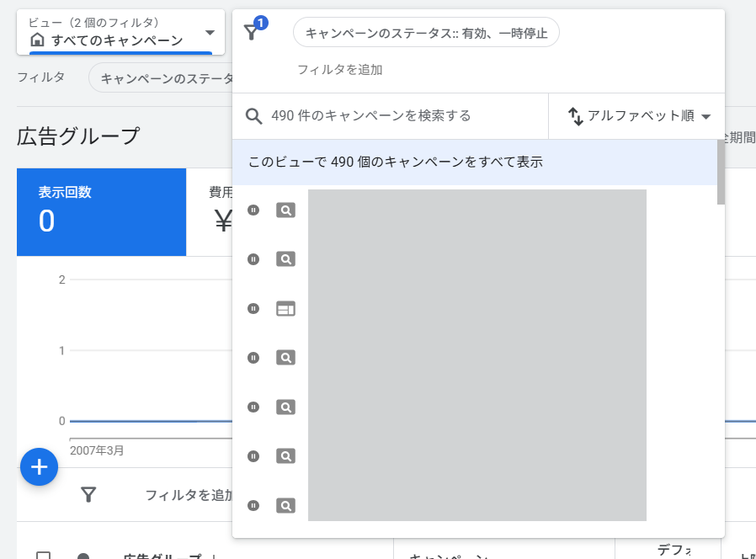
Task: Click the paused status icon in first row
Action: coord(253,210)
